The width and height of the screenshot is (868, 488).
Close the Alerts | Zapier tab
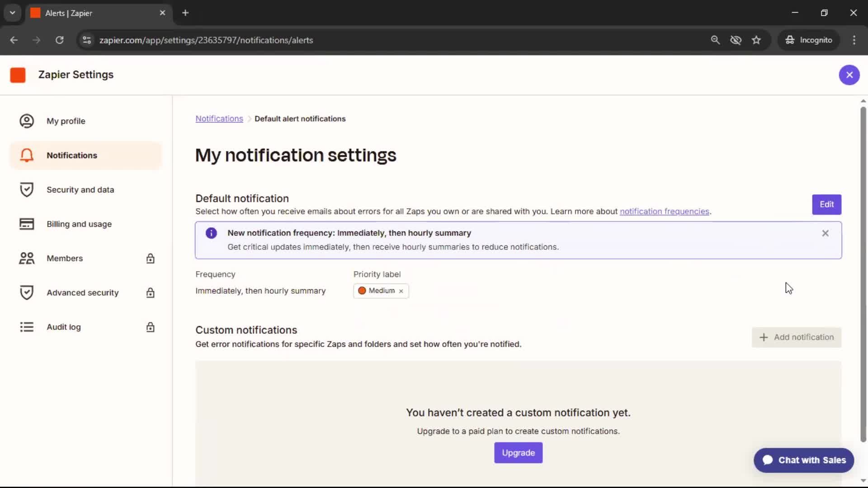coord(162,13)
